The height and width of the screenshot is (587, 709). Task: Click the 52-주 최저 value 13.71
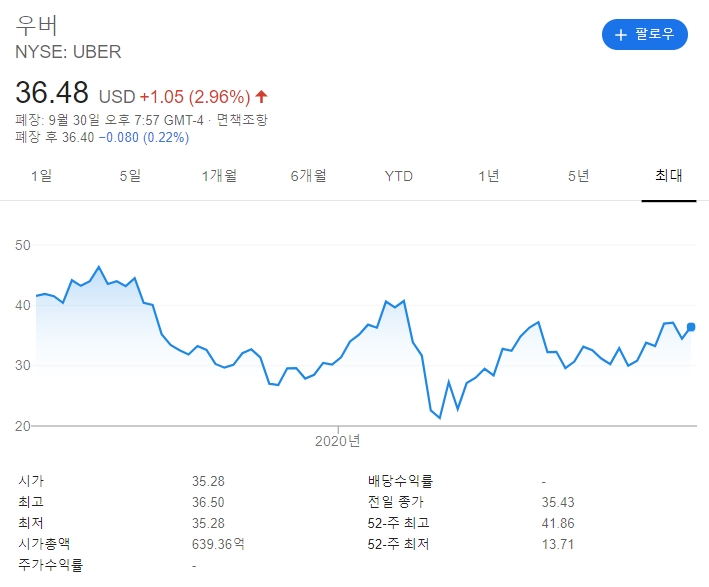[x=558, y=544]
